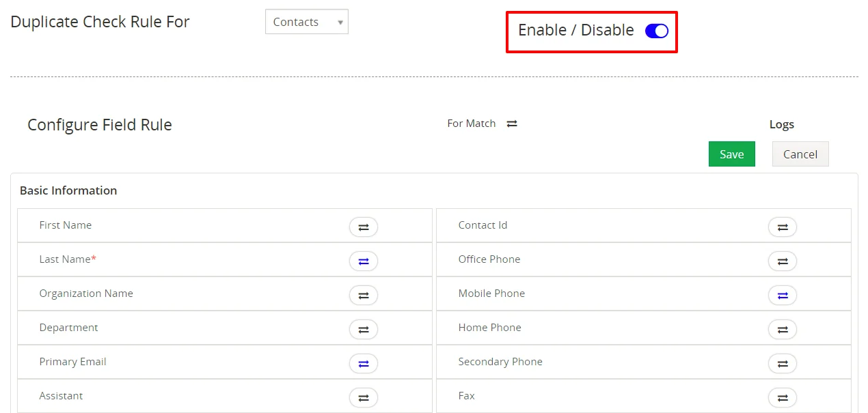Click the match icon for Secondary Phone

click(x=782, y=364)
